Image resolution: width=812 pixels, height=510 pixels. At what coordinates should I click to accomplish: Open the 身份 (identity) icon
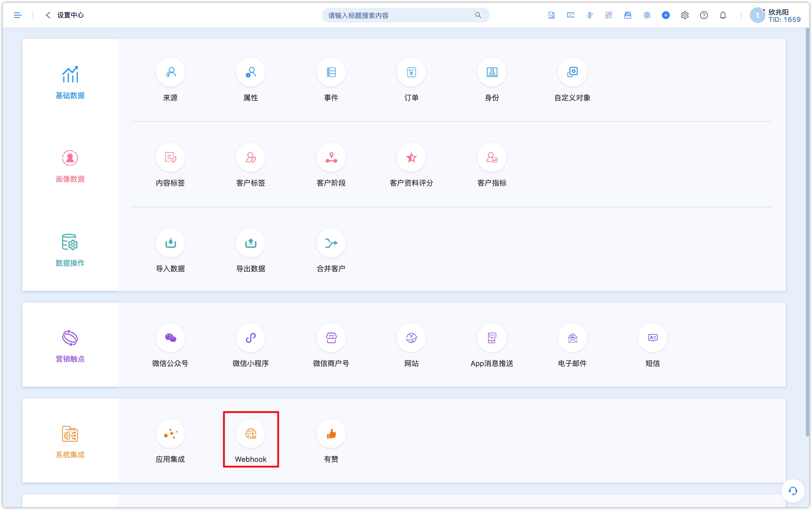pos(492,72)
